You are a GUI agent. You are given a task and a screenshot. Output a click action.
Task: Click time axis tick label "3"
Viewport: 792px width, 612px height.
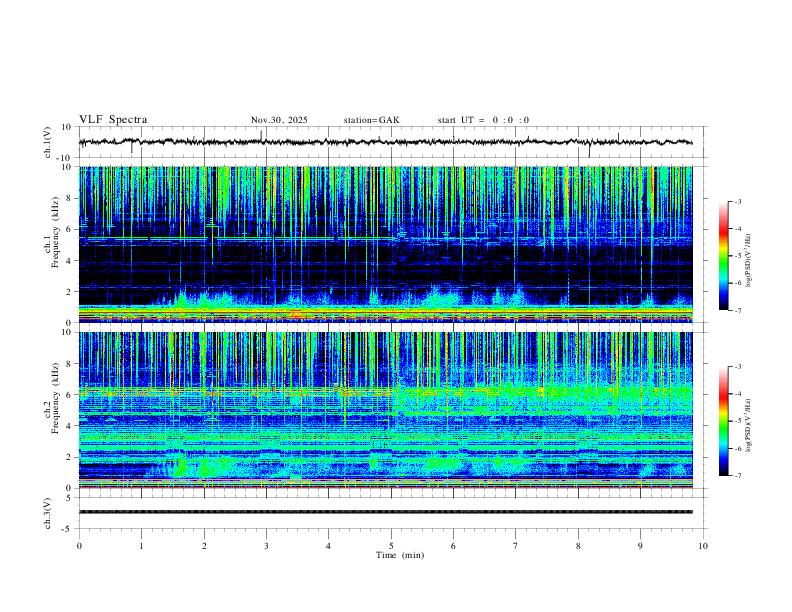pyautogui.click(x=266, y=546)
